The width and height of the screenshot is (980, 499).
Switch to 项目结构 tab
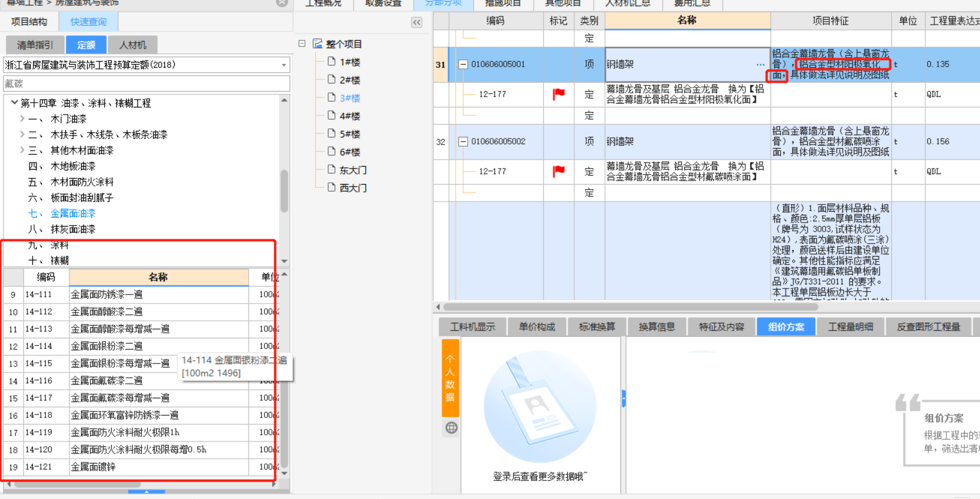point(29,22)
